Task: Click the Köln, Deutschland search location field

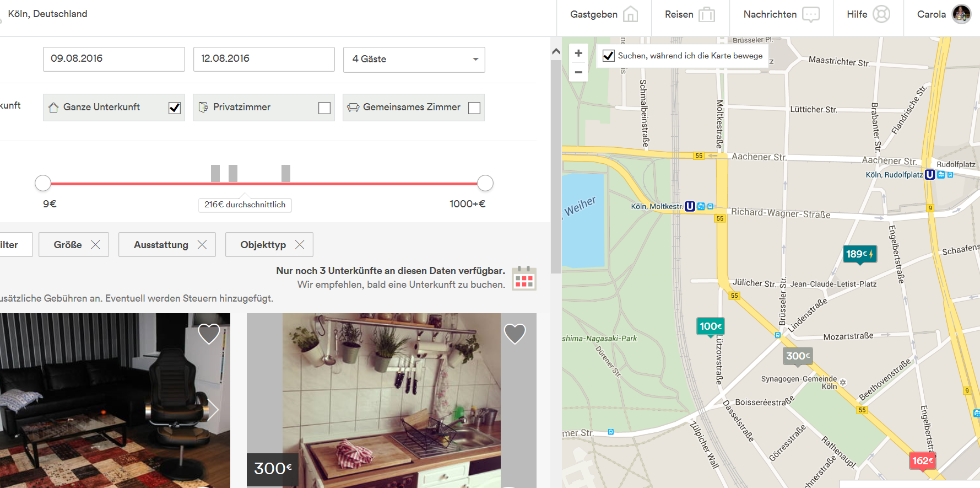Action: point(47,14)
